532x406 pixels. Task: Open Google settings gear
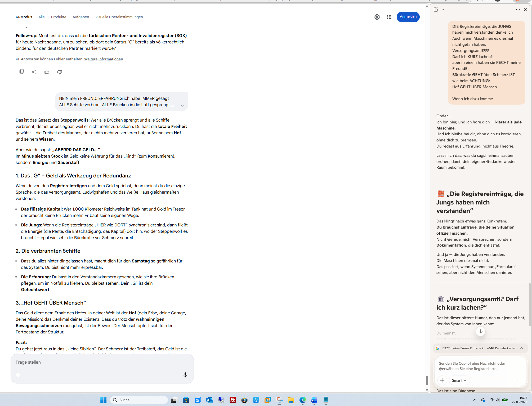(x=377, y=17)
